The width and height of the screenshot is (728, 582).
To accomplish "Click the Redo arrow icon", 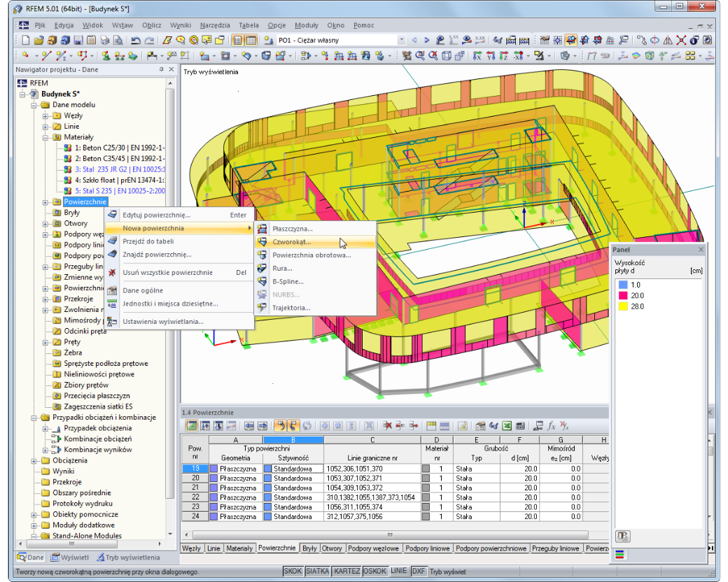I will click(149, 41).
